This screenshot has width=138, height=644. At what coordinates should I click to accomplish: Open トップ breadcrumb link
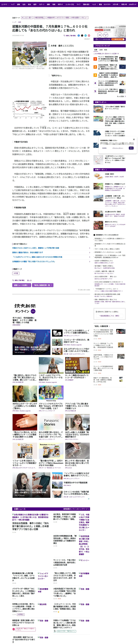14,22
